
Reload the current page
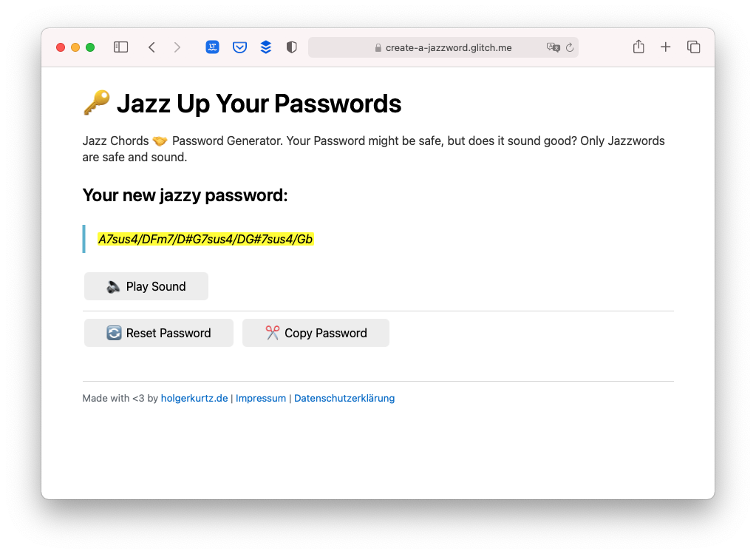tap(569, 47)
